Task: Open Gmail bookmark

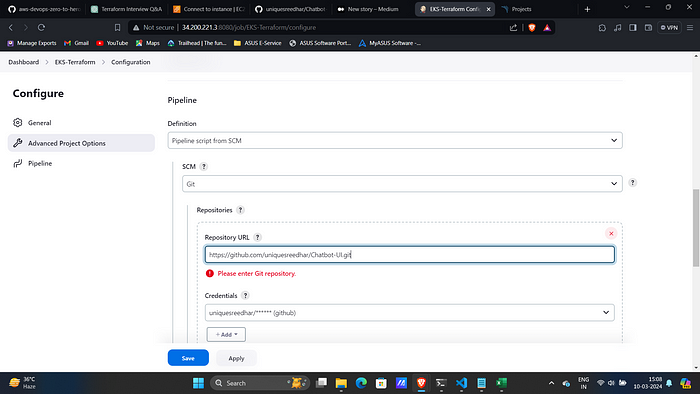Action: pyautogui.click(x=76, y=43)
